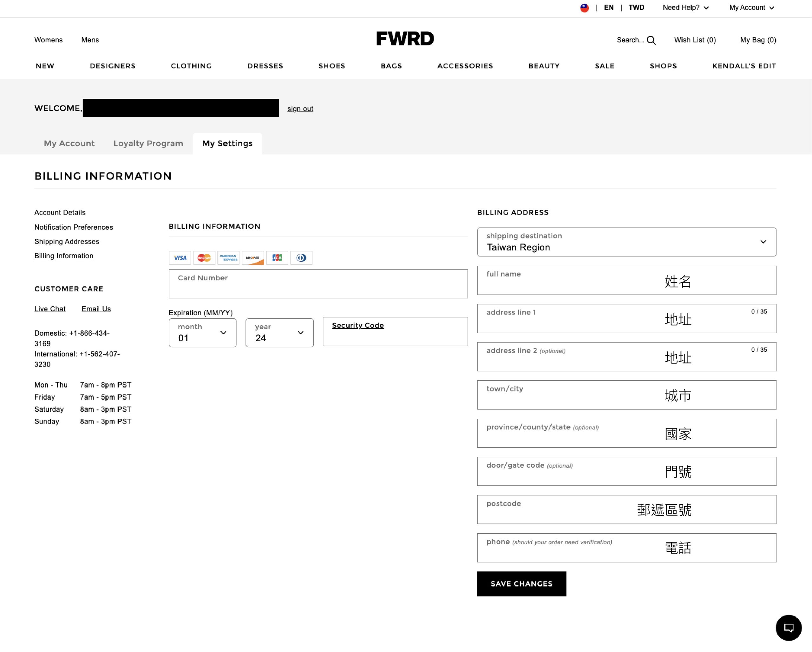Focus the phone field
This screenshot has height=652, width=812.
626,548
